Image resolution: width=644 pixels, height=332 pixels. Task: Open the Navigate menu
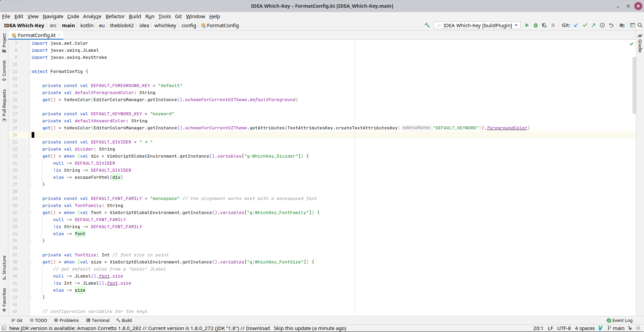pyautogui.click(x=53, y=16)
